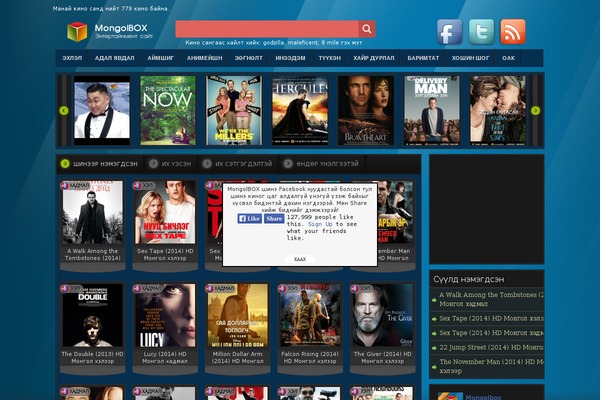Image resolution: width=600 pixels, height=400 pixels.
Task: Select the ИХ СЭТГЭГДЭЛТЭЙ tab
Action: click(238, 164)
